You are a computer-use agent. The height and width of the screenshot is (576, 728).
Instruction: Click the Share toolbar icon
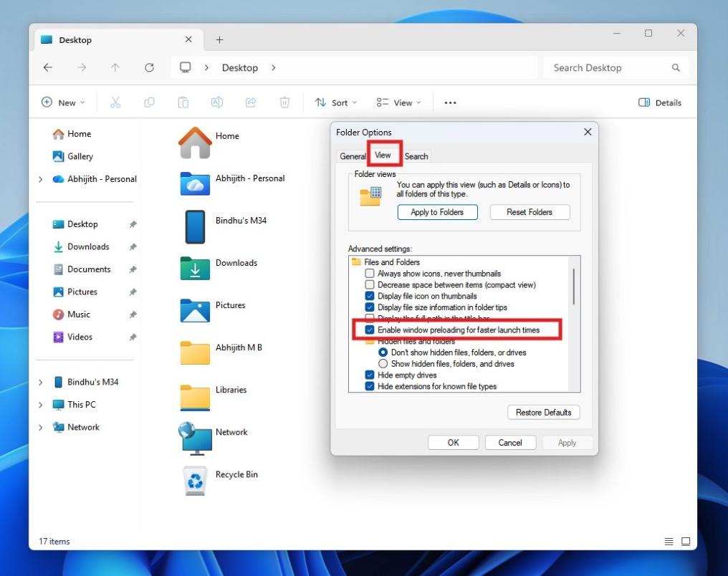251,102
